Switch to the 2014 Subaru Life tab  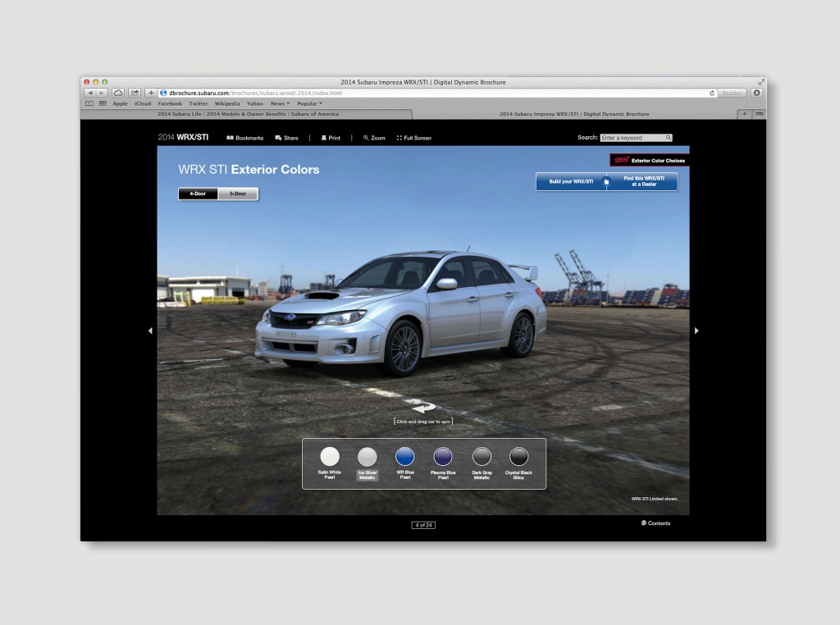(248, 114)
